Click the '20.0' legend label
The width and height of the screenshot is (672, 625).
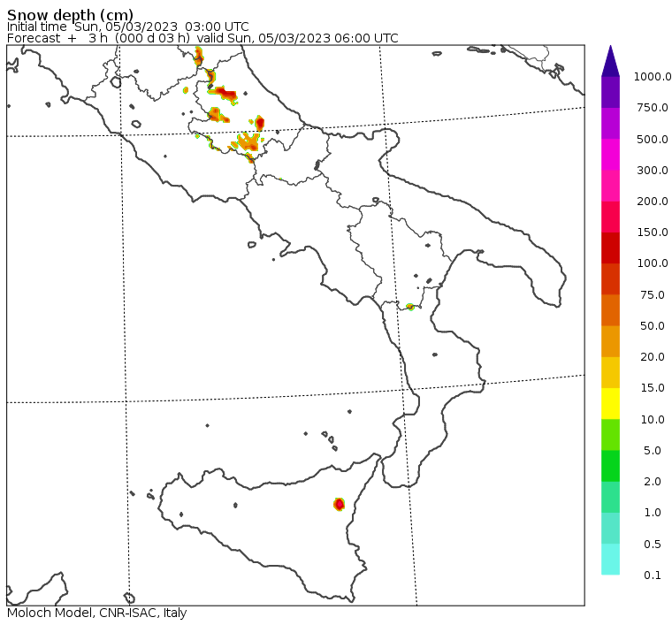pyautogui.click(x=653, y=357)
